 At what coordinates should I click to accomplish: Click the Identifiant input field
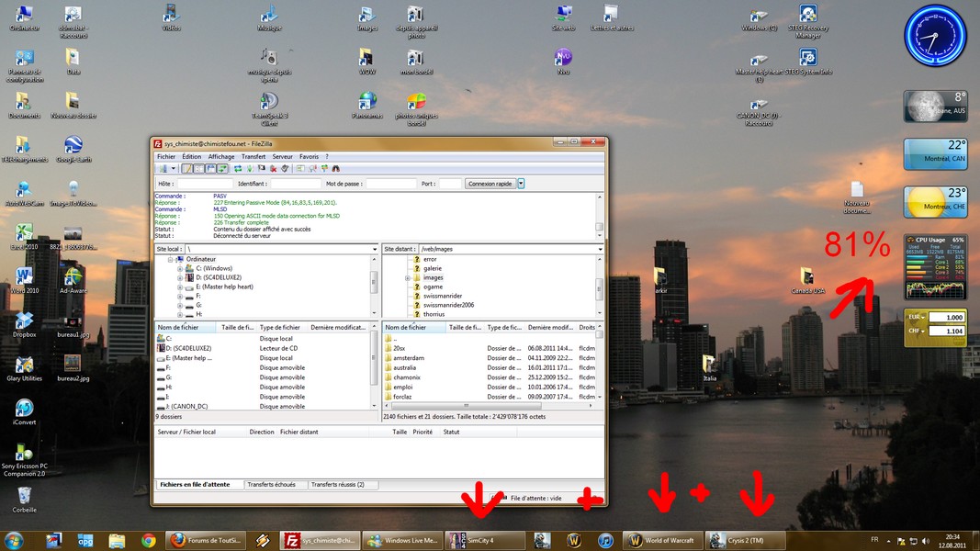pyautogui.click(x=296, y=184)
